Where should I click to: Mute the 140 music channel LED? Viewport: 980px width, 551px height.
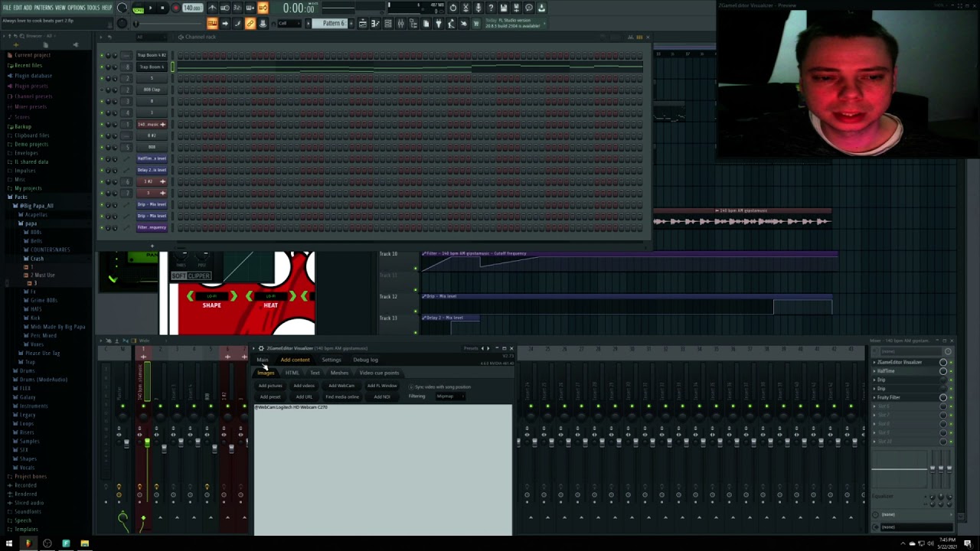pyautogui.click(x=102, y=124)
